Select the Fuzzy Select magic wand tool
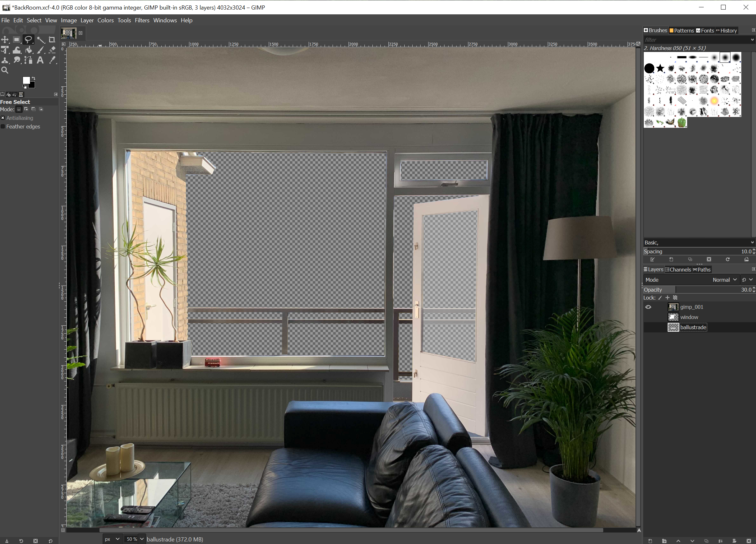Image resolution: width=756 pixels, height=544 pixels. point(41,40)
